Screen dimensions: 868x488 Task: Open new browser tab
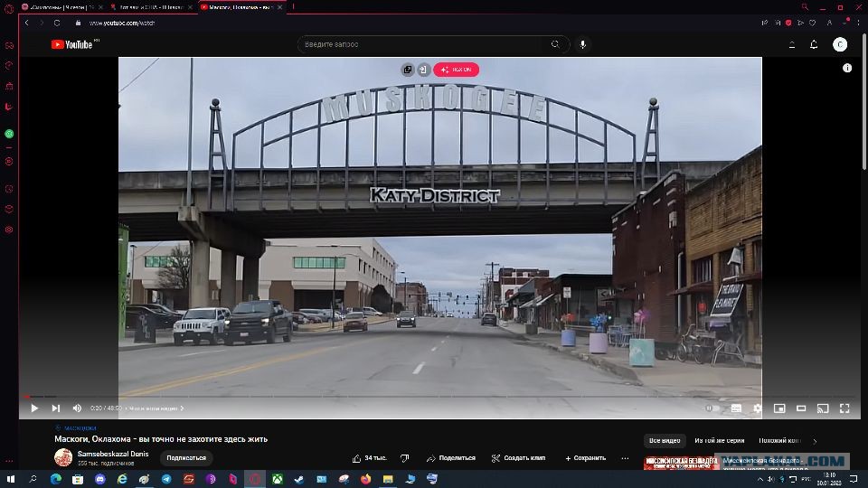pos(293,6)
